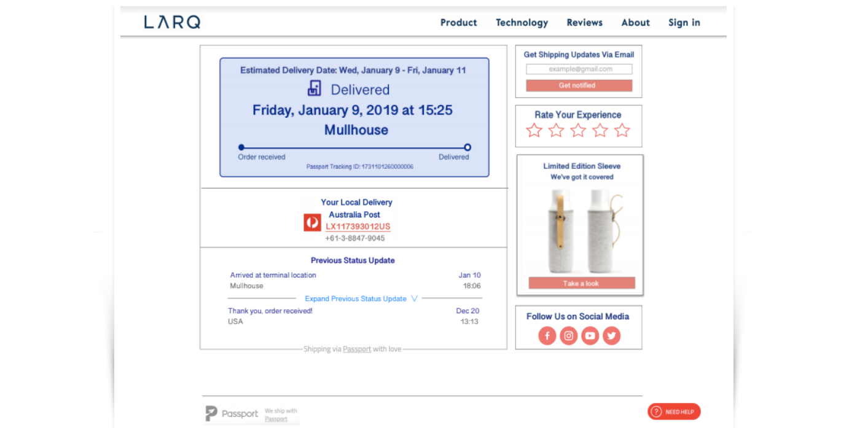Open the Instagram page

pyautogui.click(x=569, y=336)
